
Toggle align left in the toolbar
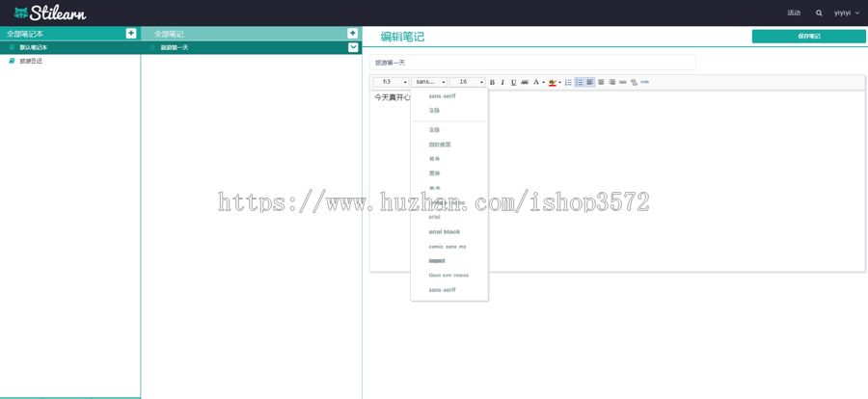pos(590,82)
